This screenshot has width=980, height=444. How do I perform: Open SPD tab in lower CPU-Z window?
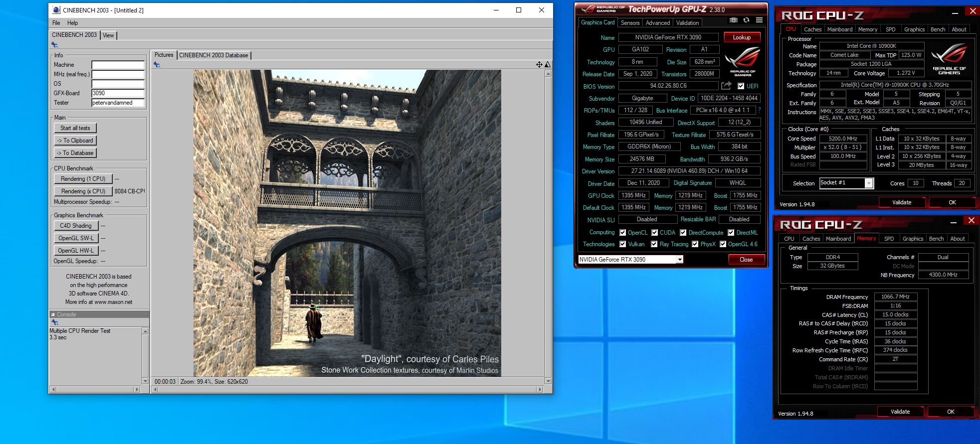[889, 239]
